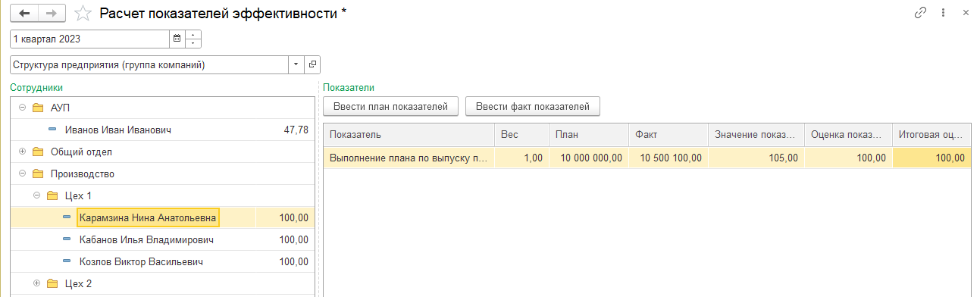The height and width of the screenshot is (297, 980).
Task: Go forward with the right arrow button
Action: click(x=52, y=13)
